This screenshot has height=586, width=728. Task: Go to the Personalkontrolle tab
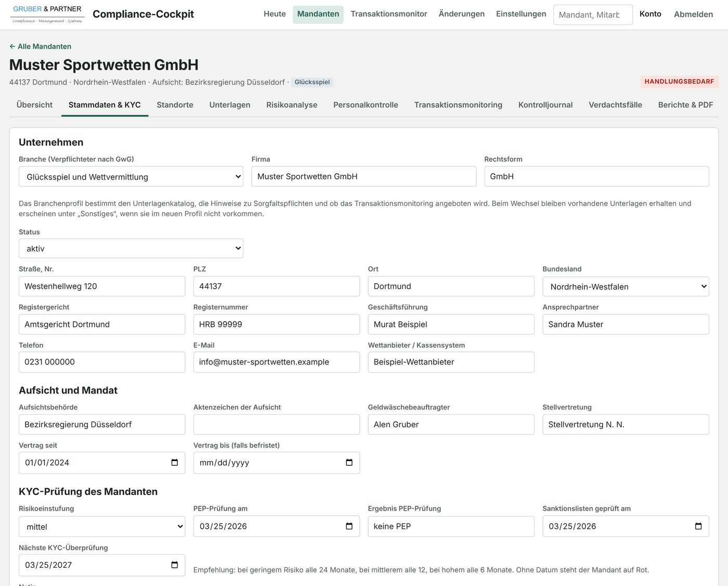coord(366,105)
